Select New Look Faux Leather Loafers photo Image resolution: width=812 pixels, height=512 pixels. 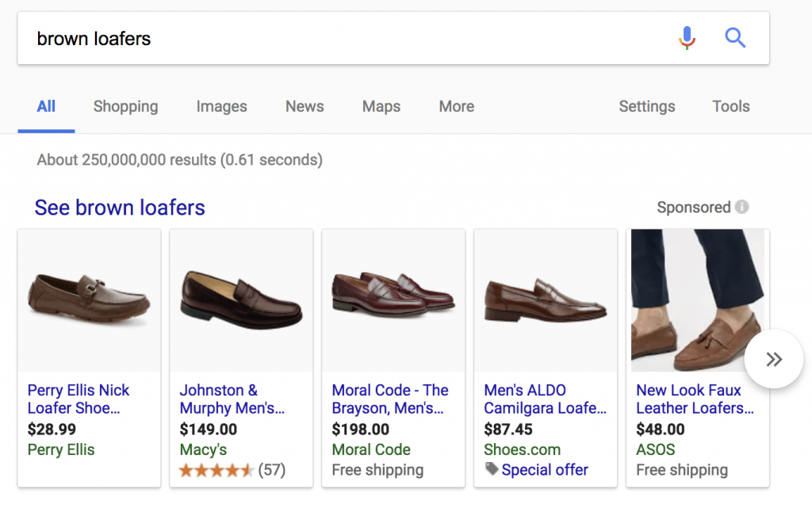pos(697,300)
